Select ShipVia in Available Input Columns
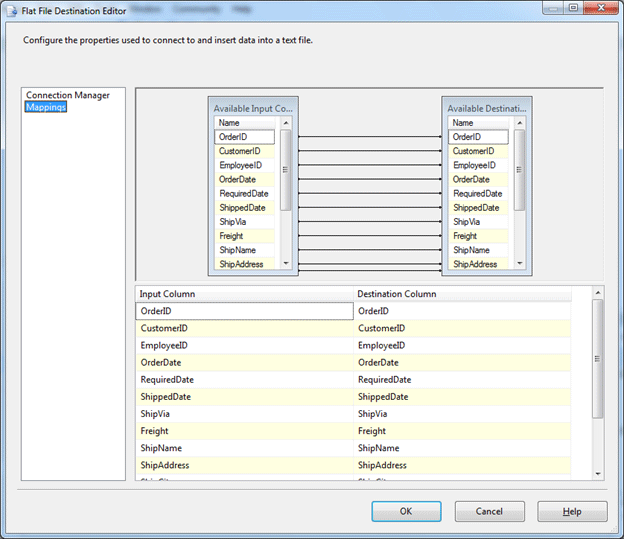Screen dimensions: 624x539 coord(244,222)
